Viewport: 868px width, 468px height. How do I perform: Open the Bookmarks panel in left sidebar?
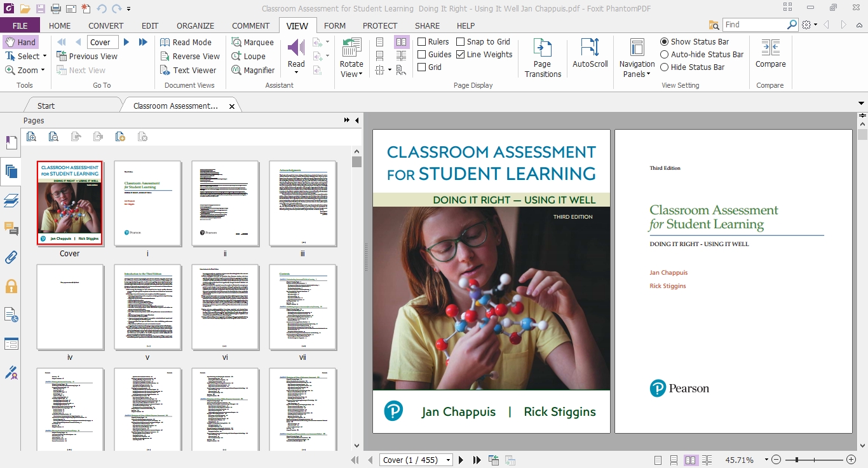click(11, 142)
